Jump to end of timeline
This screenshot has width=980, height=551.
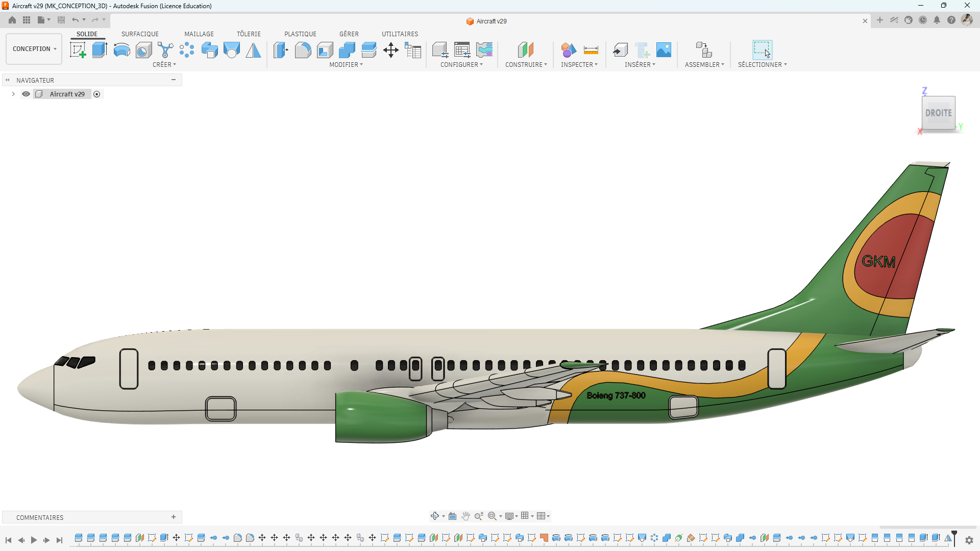[59, 540]
